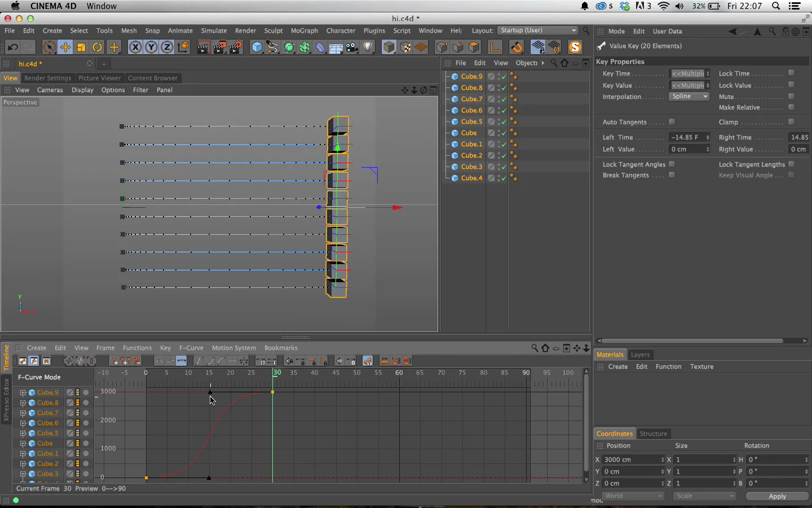This screenshot has height=508, width=812.
Task: Select the Rotate tool icon
Action: (98, 47)
